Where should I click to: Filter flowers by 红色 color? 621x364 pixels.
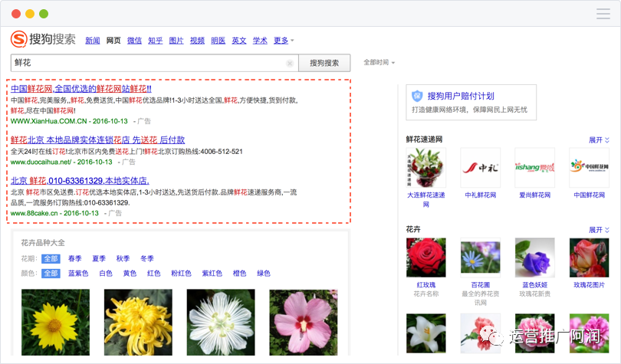click(153, 274)
